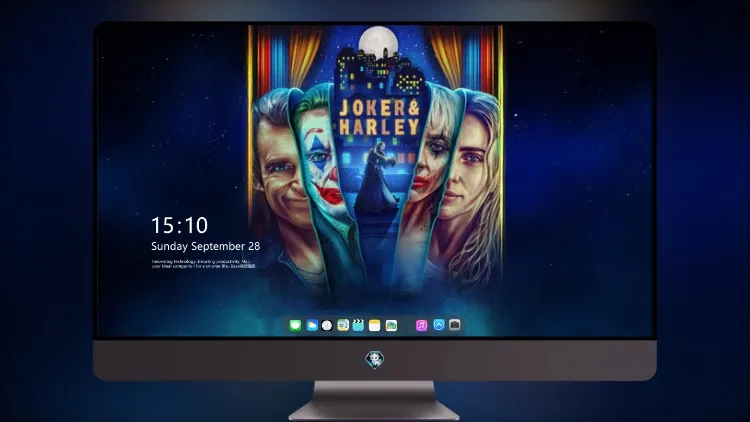Select the Sunday September 28 date text
Viewport: 750px width, 422px height.
pyautogui.click(x=206, y=246)
